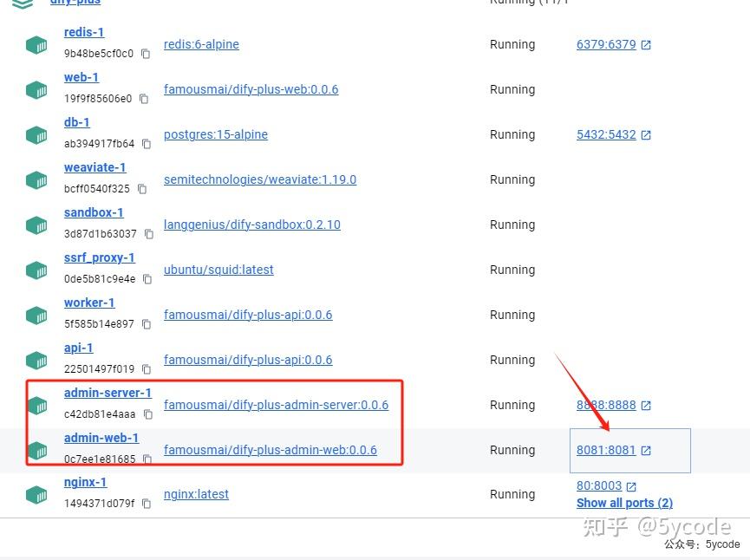Image resolution: width=750 pixels, height=560 pixels.
Task: Open the api-1 container link
Action: click(78, 348)
